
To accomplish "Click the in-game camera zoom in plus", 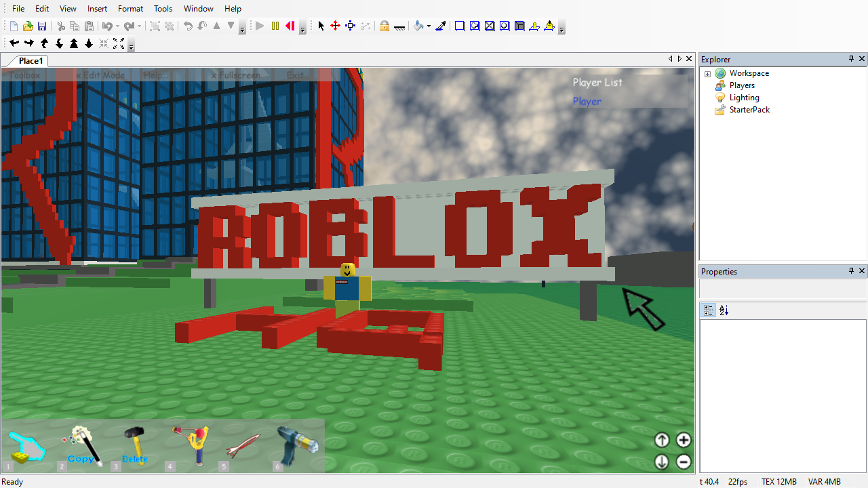I will click(684, 440).
